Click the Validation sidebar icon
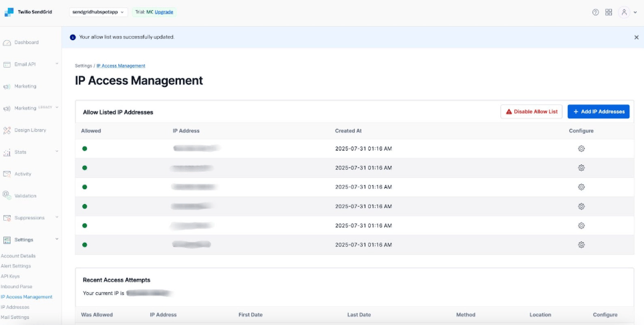The image size is (644, 325). (x=7, y=196)
